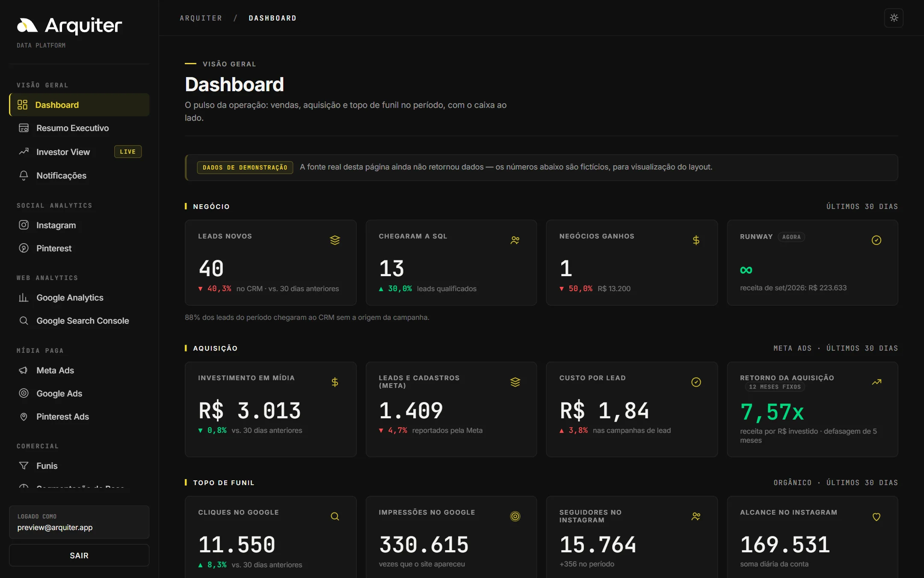Toggle the light/dark theme sun icon
This screenshot has width=924, height=578.
[894, 18]
